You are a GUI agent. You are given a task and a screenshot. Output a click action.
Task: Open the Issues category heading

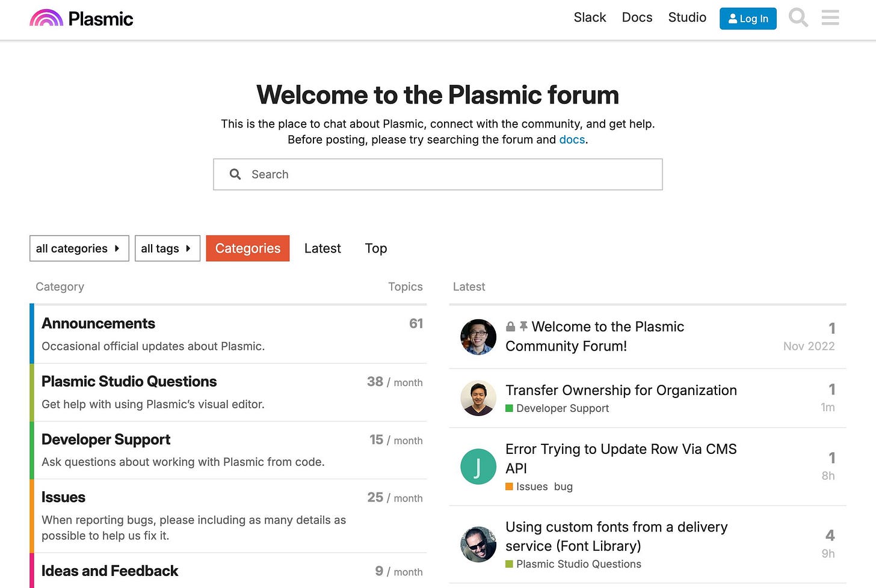point(63,497)
